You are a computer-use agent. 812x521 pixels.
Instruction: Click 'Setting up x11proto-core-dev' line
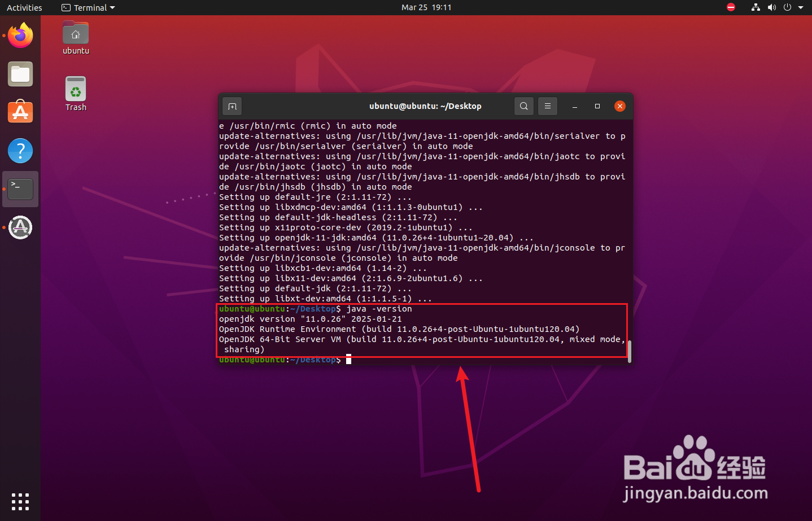[346, 227]
